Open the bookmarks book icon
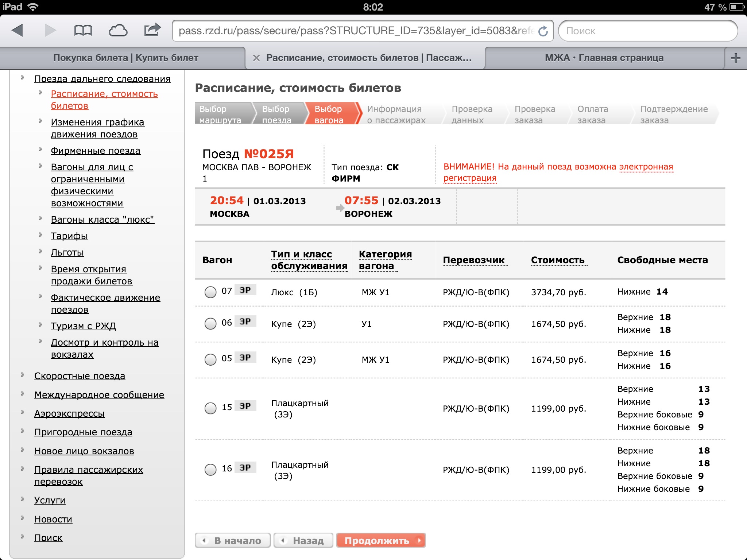 pos(83,31)
